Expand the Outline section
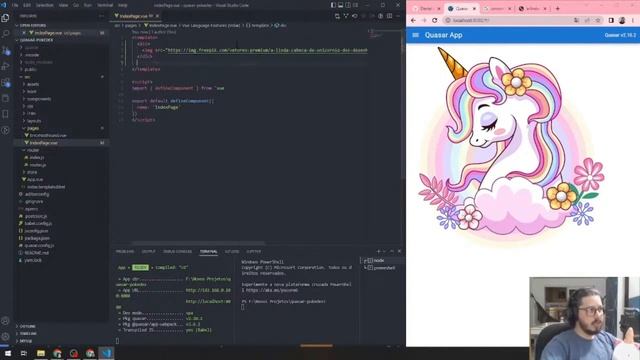The height and width of the screenshot is (360, 640). coord(27,327)
